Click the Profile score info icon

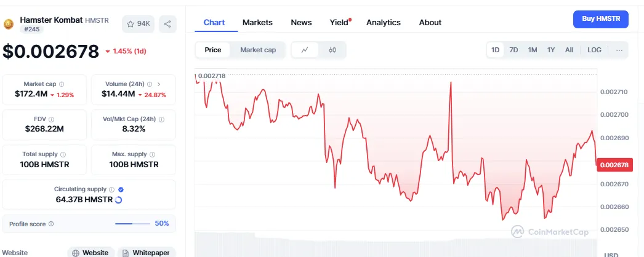51,224
